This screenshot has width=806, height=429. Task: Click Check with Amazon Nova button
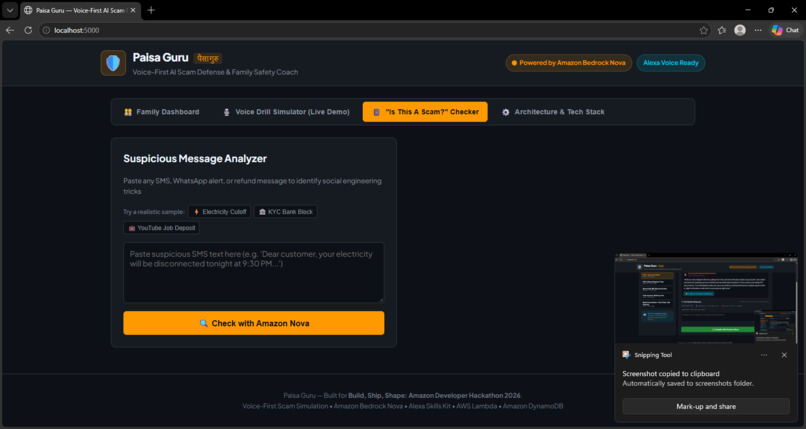(253, 323)
